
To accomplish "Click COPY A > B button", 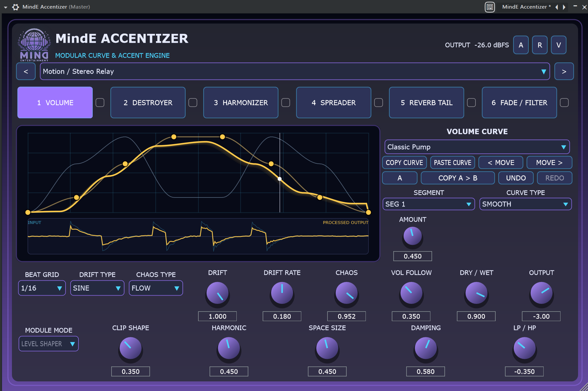I will [458, 178].
